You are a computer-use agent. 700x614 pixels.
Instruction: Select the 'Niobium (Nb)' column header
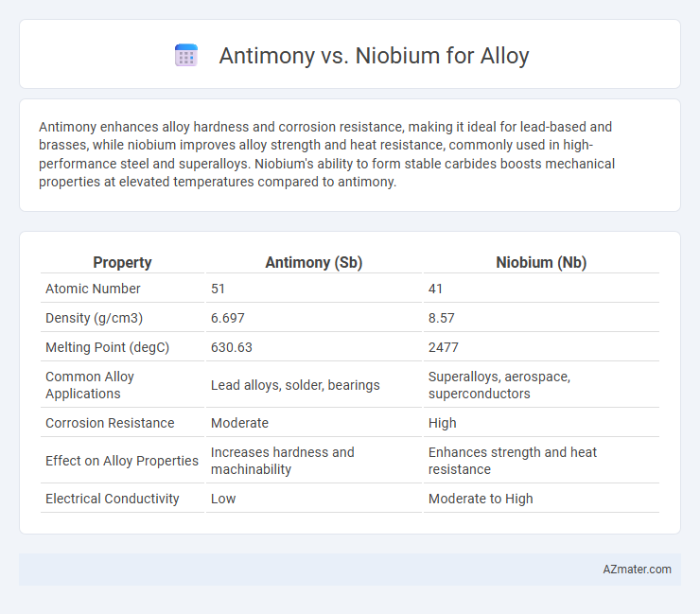(x=541, y=262)
